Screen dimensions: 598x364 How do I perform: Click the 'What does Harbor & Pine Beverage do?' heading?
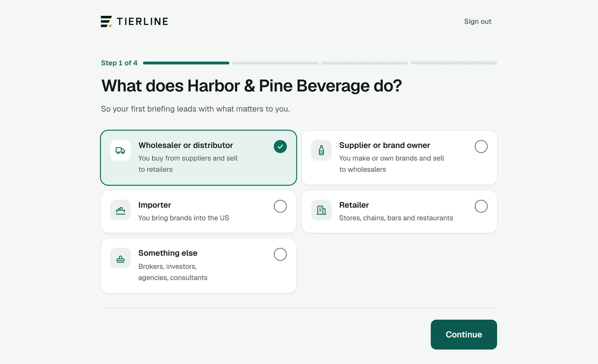click(x=252, y=86)
